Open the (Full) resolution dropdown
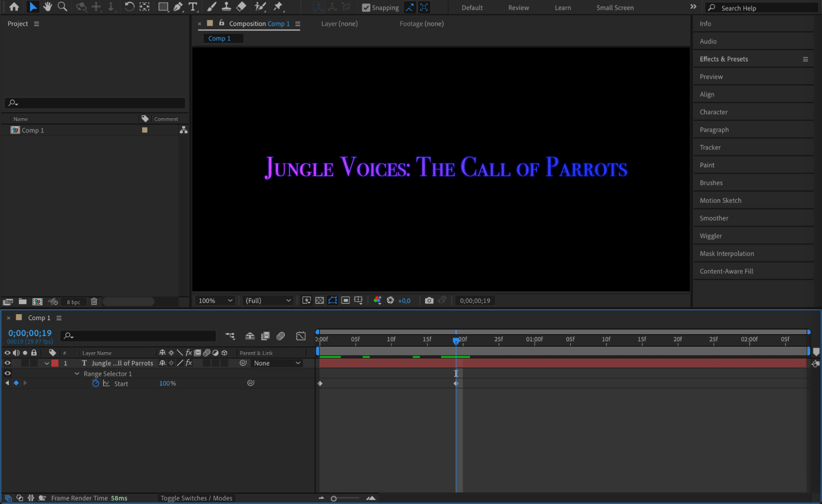Image resolution: width=822 pixels, height=504 pixels. pos(268,301)
